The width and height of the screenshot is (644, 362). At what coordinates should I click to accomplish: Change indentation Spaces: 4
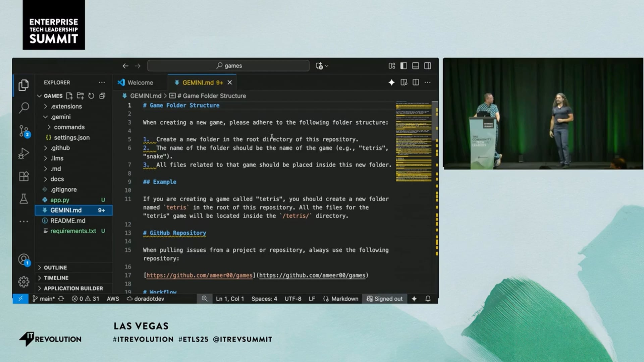point(264,299)
